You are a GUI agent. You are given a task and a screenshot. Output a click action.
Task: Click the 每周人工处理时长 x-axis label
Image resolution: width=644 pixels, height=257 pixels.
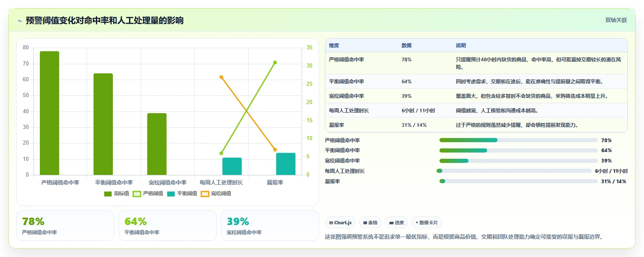(221, 182)
